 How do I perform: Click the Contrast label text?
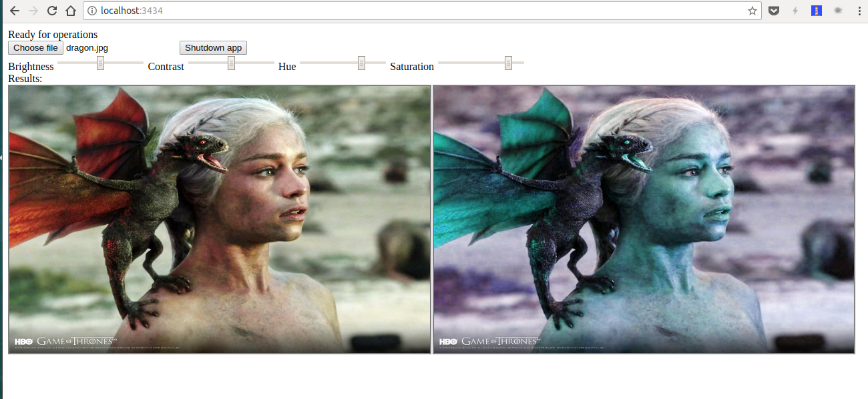(166, 67)
